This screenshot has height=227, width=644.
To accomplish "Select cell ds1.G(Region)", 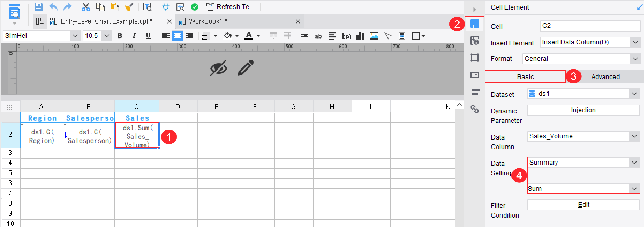I will click(x=42, y=136).
